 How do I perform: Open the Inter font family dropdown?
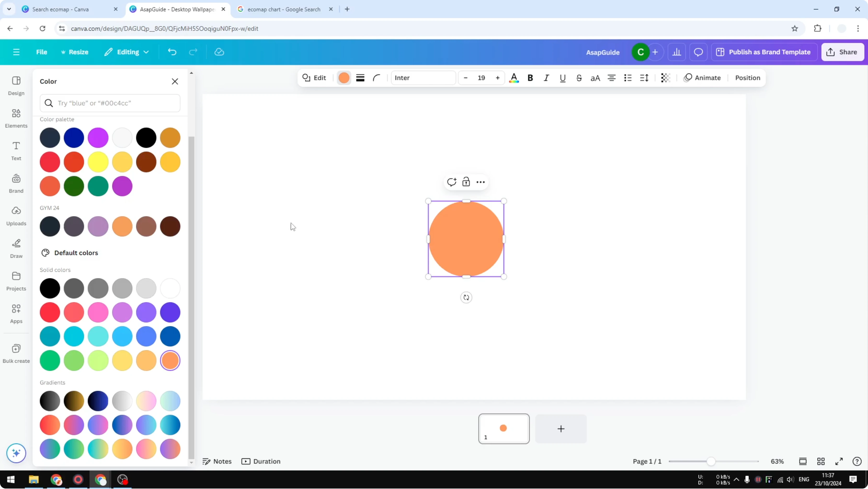coord(423,78)
